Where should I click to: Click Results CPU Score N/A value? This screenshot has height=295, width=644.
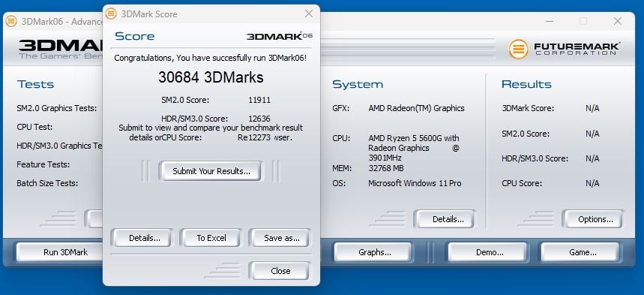point(592,183)
